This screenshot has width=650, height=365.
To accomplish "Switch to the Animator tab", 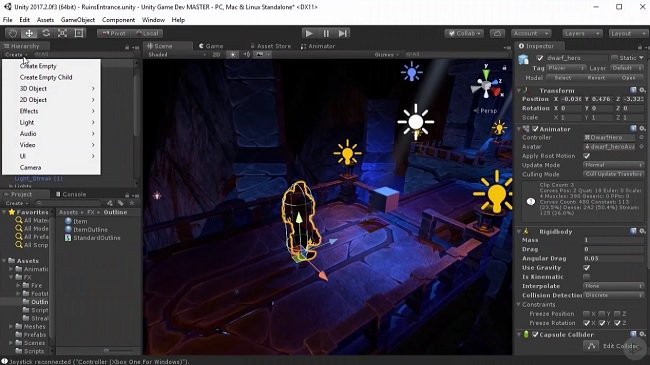I will click(318, 46).
